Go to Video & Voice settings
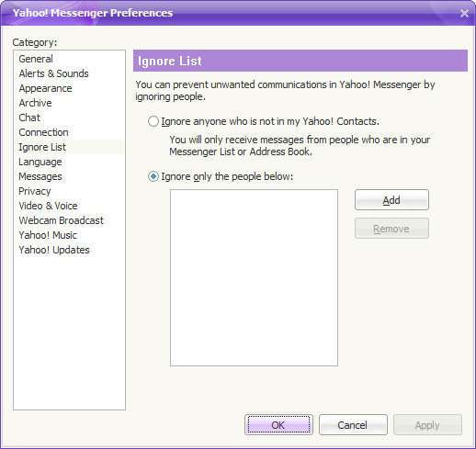 (48, 206)
